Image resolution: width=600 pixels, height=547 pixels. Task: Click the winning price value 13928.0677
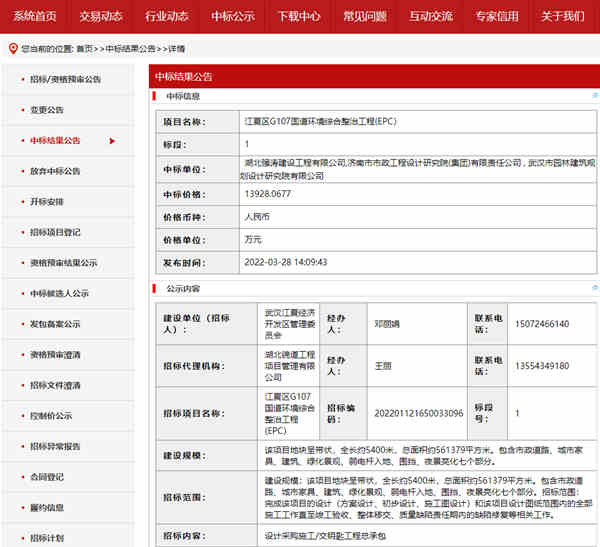coord(267,194)
